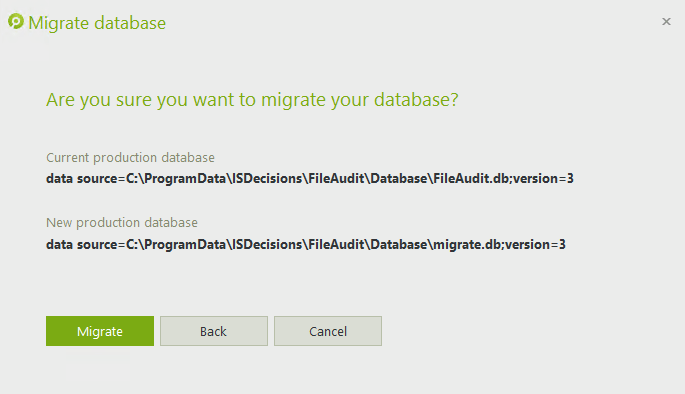The height and width of the screenshot is (394, 685).
Task: Click 'data source' starting the current connection string
Action: [x=82, y=178]
